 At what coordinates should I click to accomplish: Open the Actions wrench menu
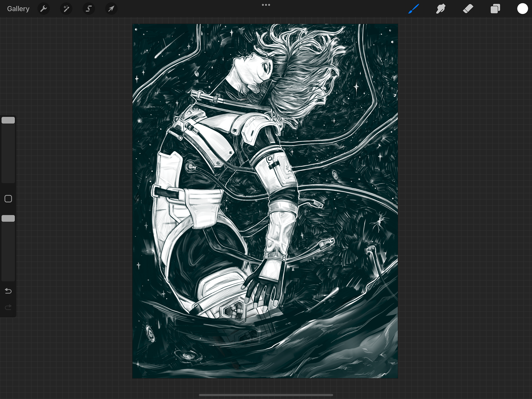[44, 9]
